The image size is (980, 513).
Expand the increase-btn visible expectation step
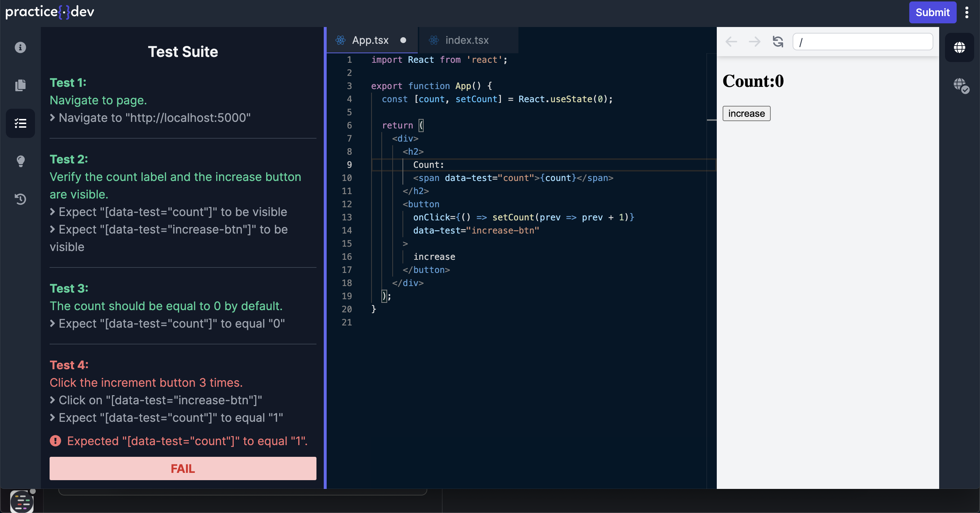(168, 238)
